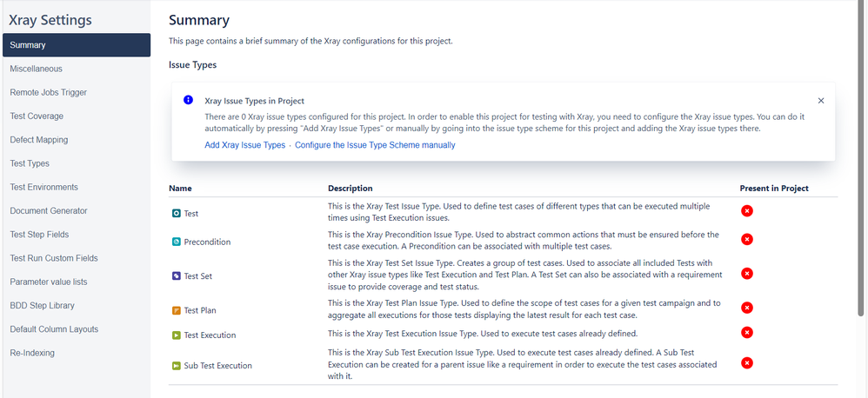Go to Document Generator settings
Screen dimensions: 868x398
[77, 210]
